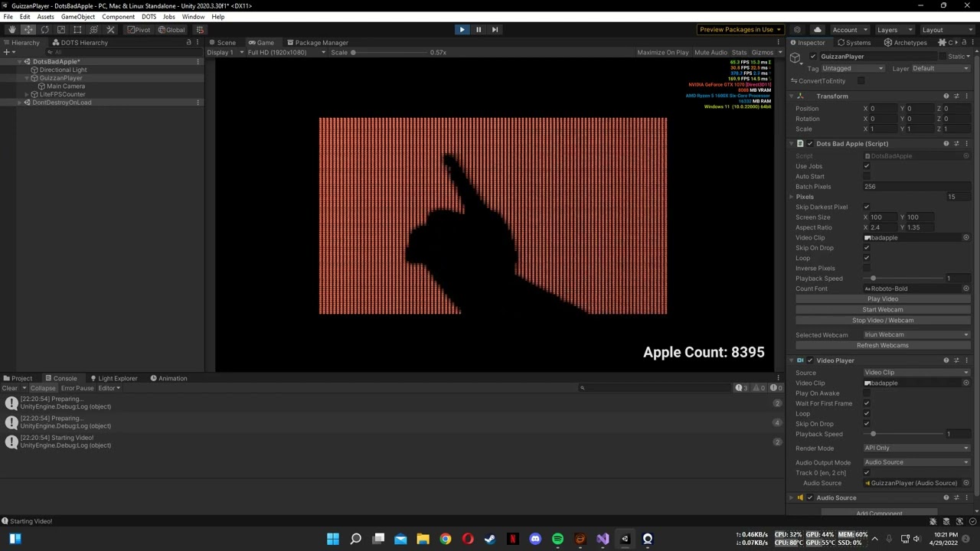
Task: Switch to Package Manager tab
Action: point(316,43)
